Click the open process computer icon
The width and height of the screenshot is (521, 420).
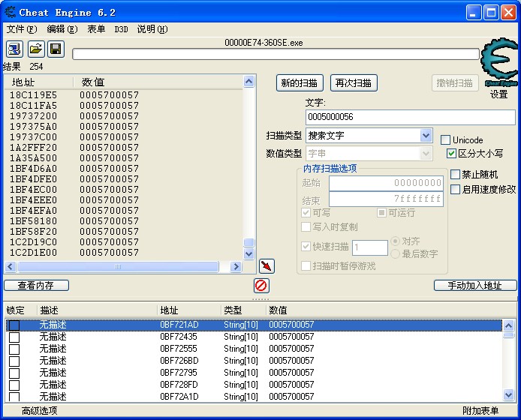[14, 49]
